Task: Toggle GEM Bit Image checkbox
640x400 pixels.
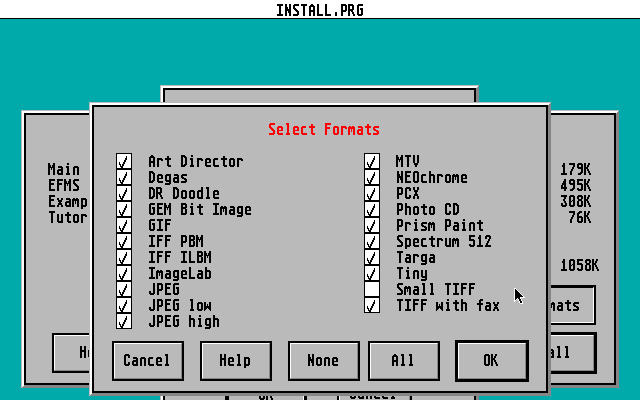Action: click(124, 209)
